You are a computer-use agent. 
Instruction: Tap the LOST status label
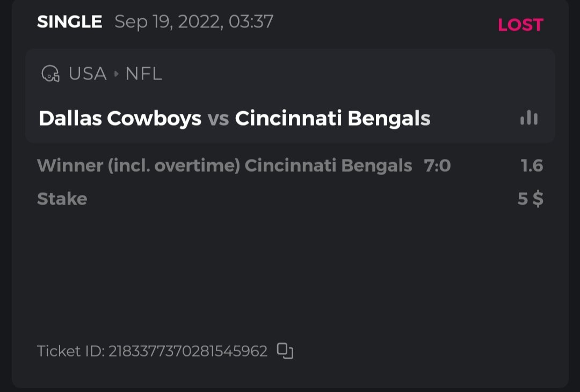pos(520,25)
